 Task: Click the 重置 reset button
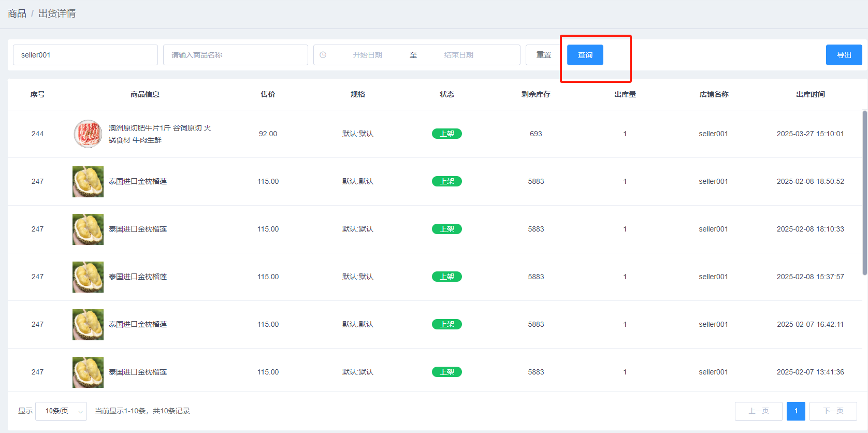[543, 55]
